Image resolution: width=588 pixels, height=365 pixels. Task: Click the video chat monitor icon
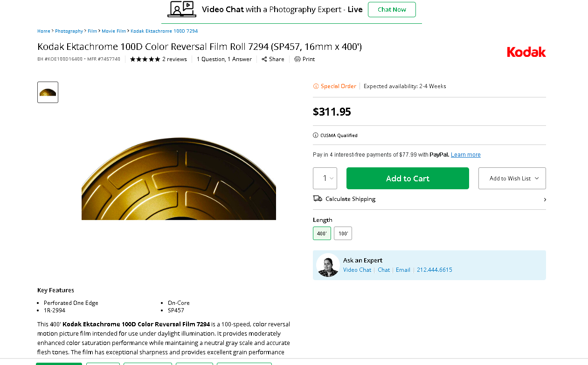pos(182,9)
